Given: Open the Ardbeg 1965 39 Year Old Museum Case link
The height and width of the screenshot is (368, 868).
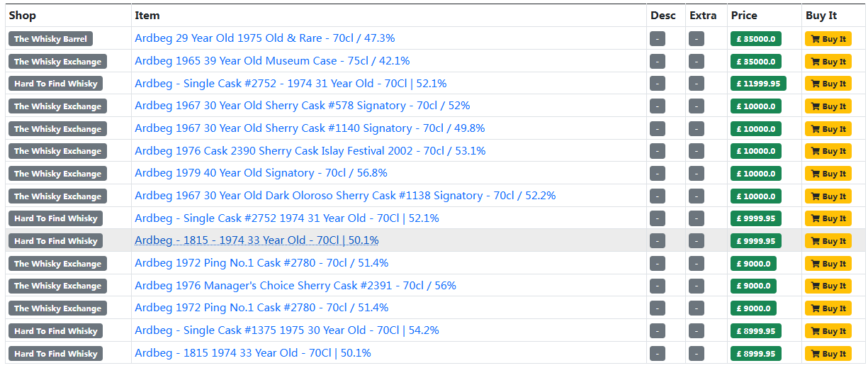Looking at the screenshot, I should pyautogui.click(x=272, y=61).
